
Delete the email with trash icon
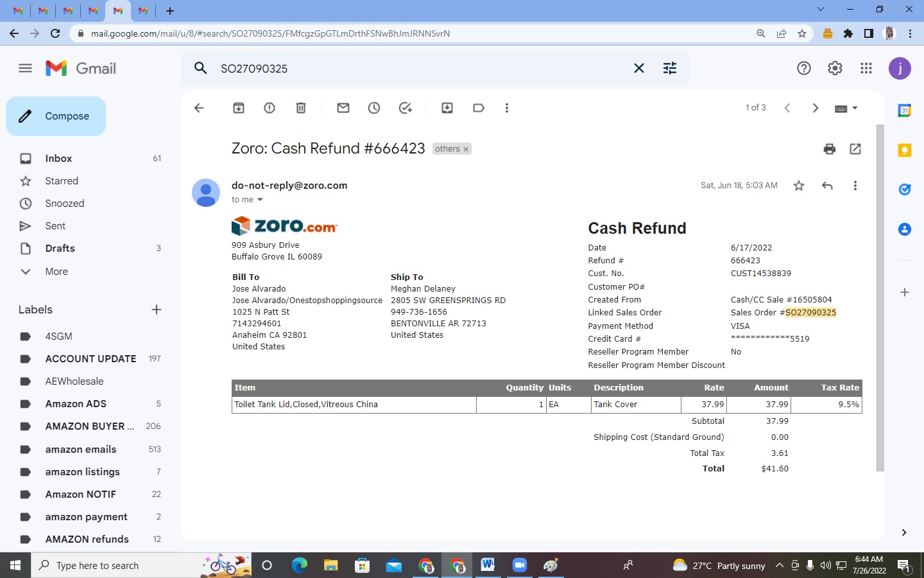coord(301,108)
